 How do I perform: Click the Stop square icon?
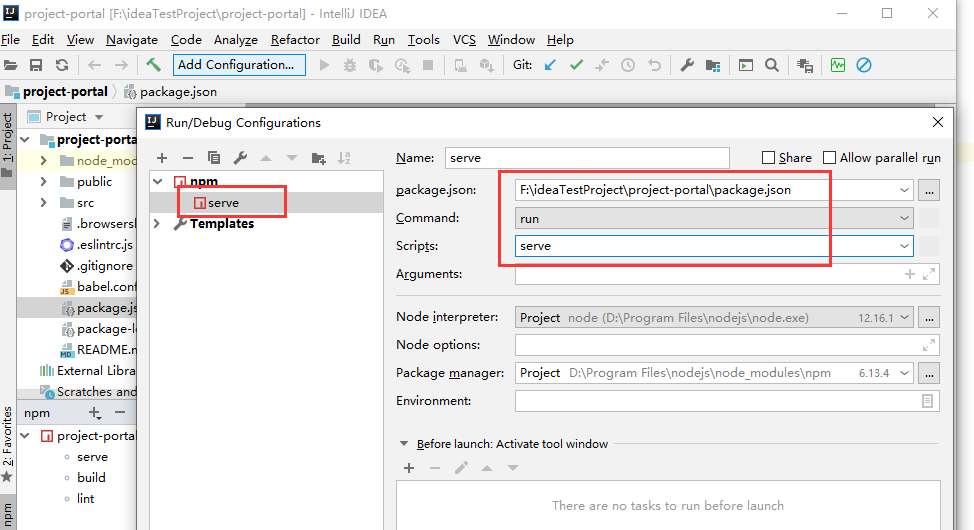click(428, 65)
